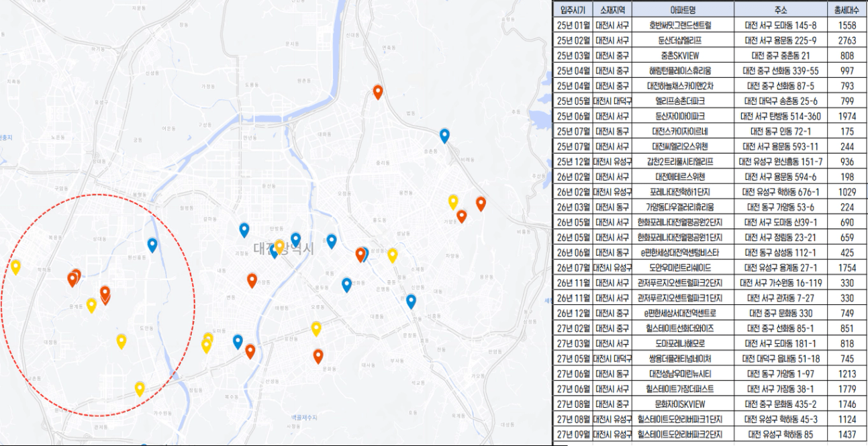
Task: Select the yellow pin on the road above 가수원동
Action: (x=140, y=389)
